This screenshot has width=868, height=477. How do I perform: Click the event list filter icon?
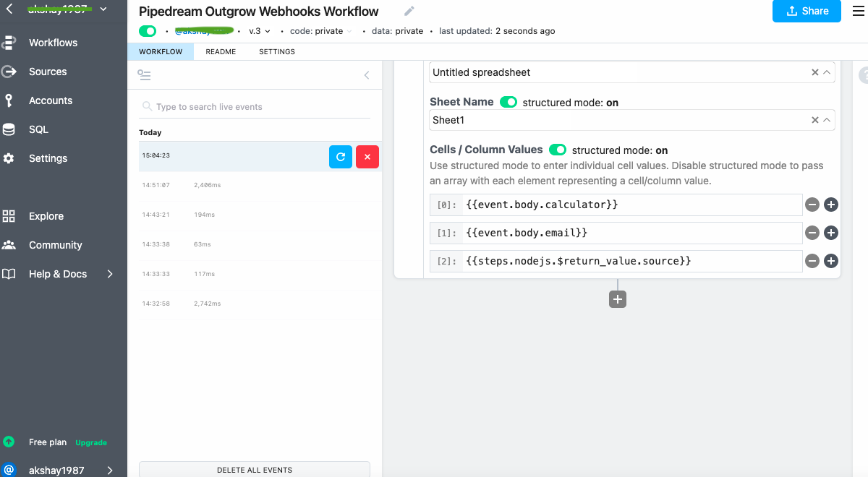[144, 74]
